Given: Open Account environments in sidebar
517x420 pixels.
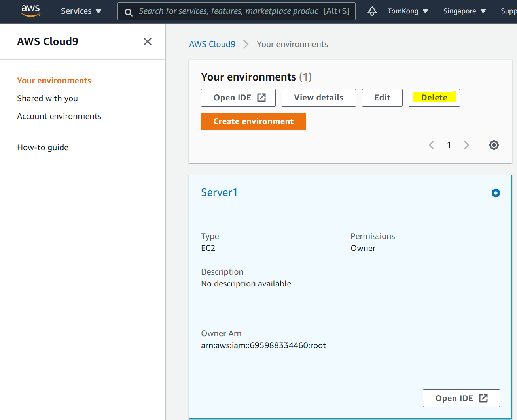Looking at the screenshot, I should [59, 116].
